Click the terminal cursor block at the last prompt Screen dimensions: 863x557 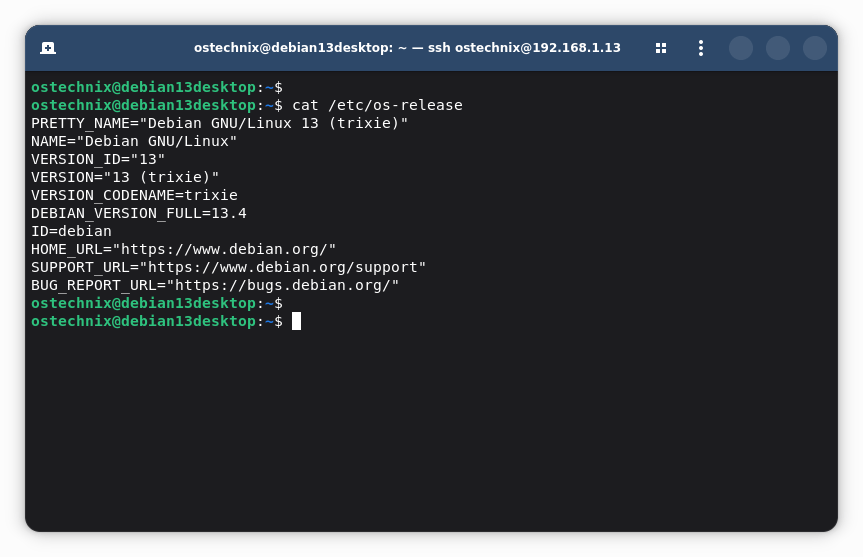[296, 321]
